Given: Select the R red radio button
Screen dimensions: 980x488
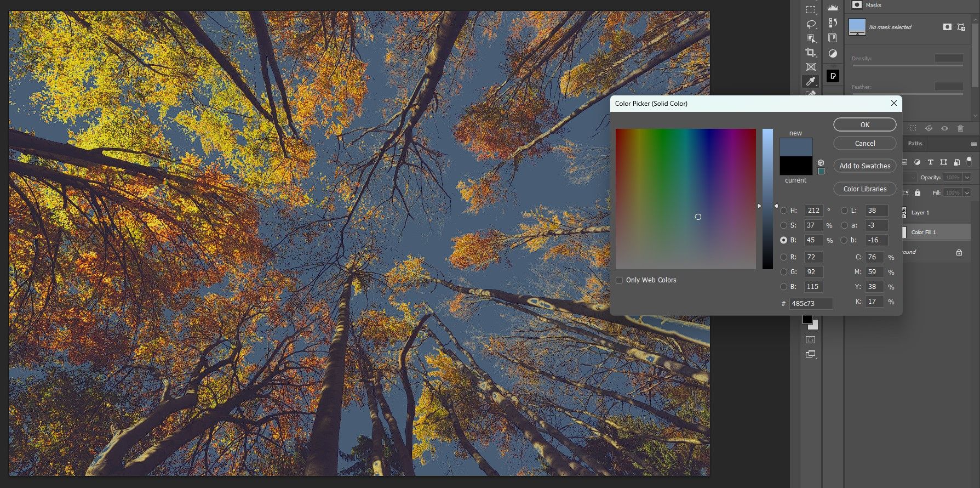Looking at the screenshot, I should (x=784, y=257).
